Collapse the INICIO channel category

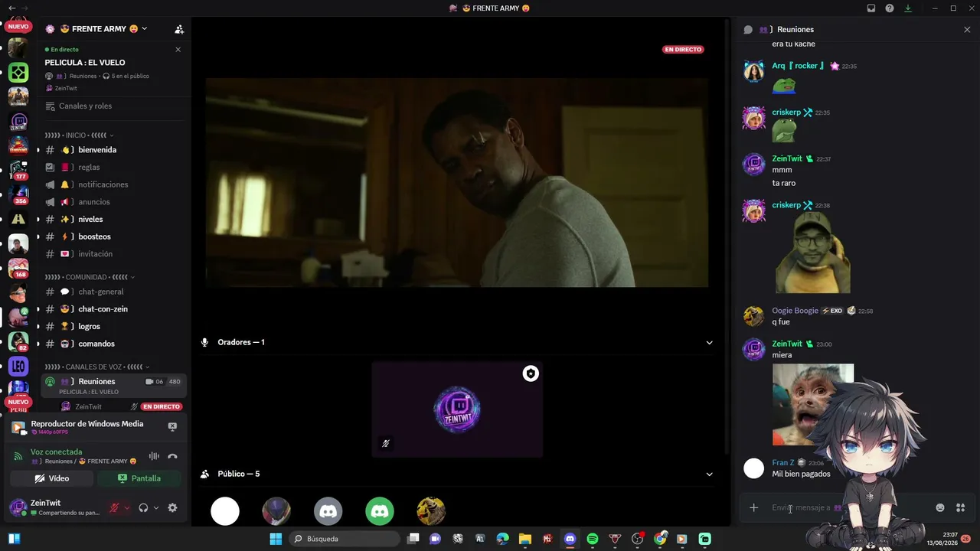coord(78,135)
